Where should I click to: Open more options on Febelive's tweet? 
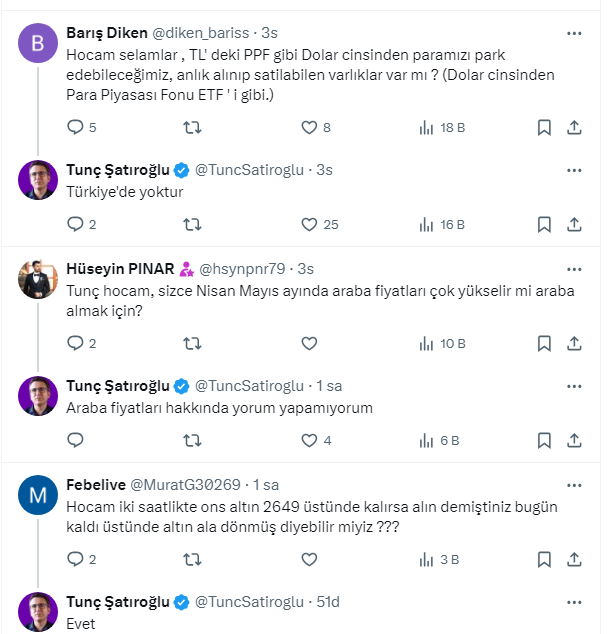574,484
